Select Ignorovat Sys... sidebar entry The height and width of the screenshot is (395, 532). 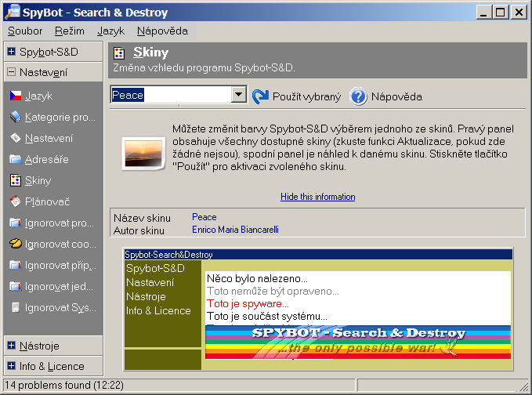coord(60,307)
